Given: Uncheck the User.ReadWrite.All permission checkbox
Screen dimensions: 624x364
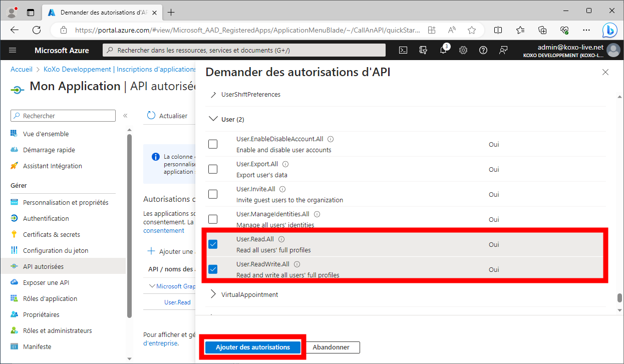Looking at the screenshot, I should click(x=213, y=269).
